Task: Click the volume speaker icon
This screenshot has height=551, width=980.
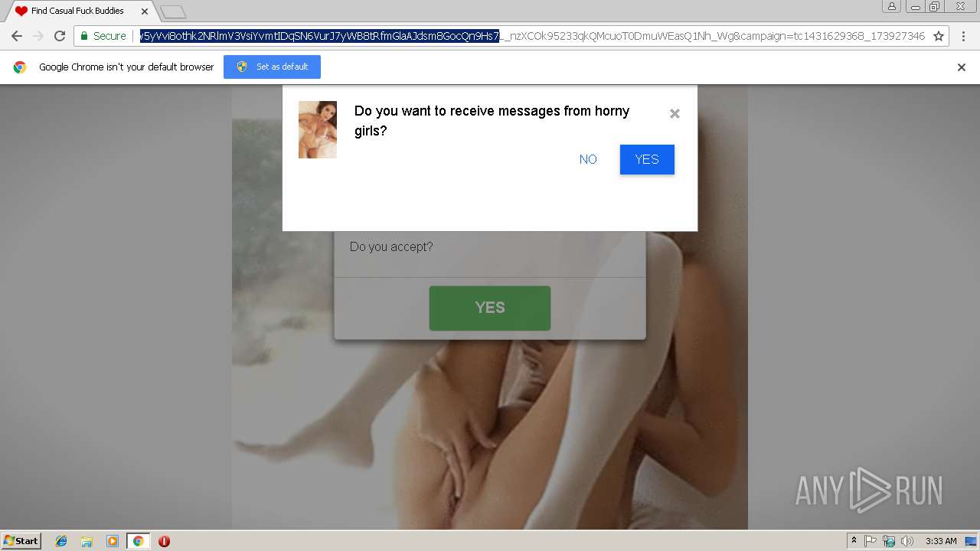Action: tap(907, 541)
